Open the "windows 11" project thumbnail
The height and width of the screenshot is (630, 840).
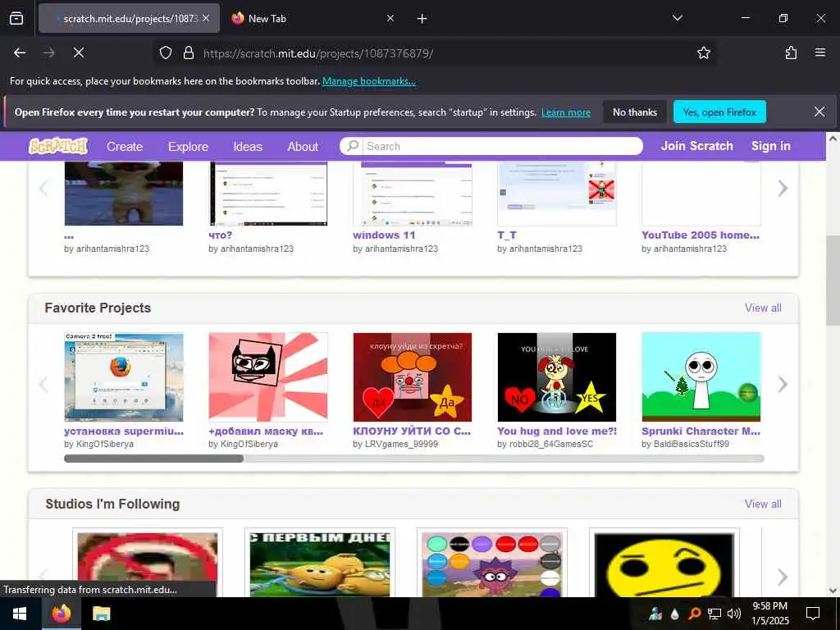point(413,194)
